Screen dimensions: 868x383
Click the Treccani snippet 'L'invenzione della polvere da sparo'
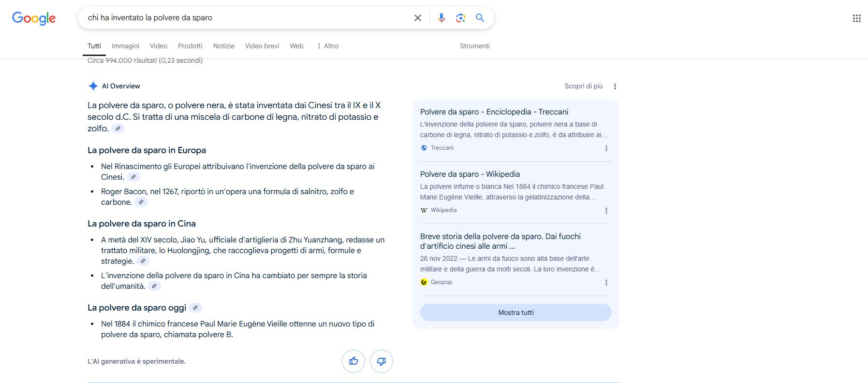[x=514, y=129]
